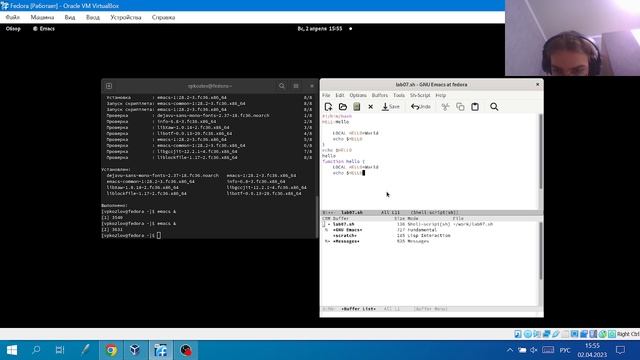Click the taskbar search magnifier icon
This screenshot has width=640, height=360.
click(x=36, y=350)
